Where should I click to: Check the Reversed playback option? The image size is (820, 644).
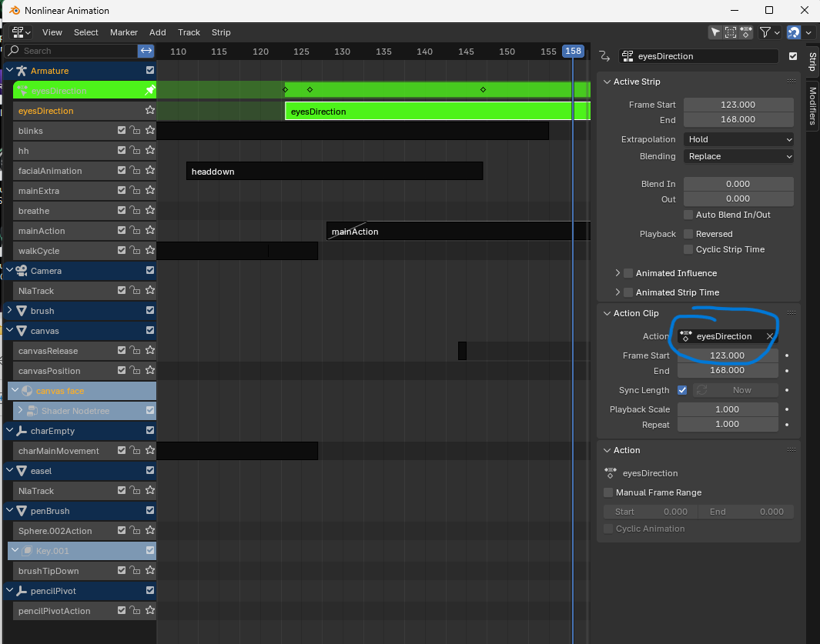pyautogui.click(x=688, y=234)
